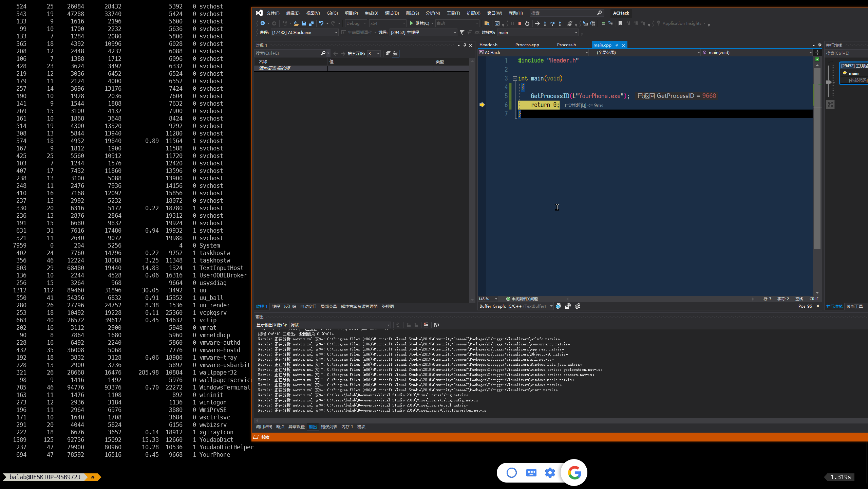
Task: Toggle word wrap in the Output panel
Action: [x=436, y=325]
